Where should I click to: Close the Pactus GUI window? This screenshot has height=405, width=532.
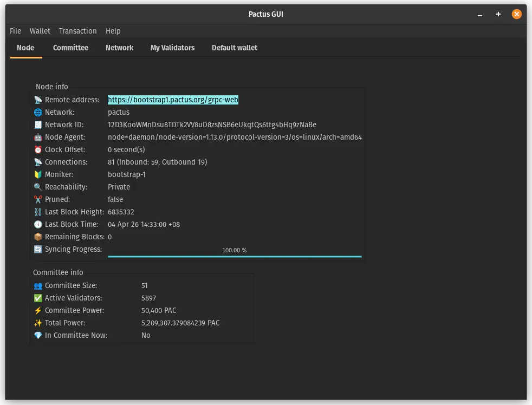point(516,14)
